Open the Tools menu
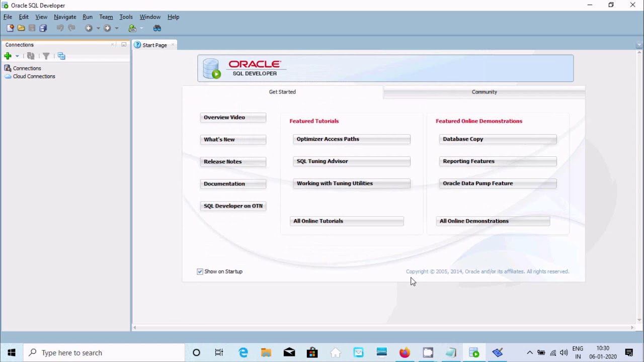644x362 pixels. (126, 17)
